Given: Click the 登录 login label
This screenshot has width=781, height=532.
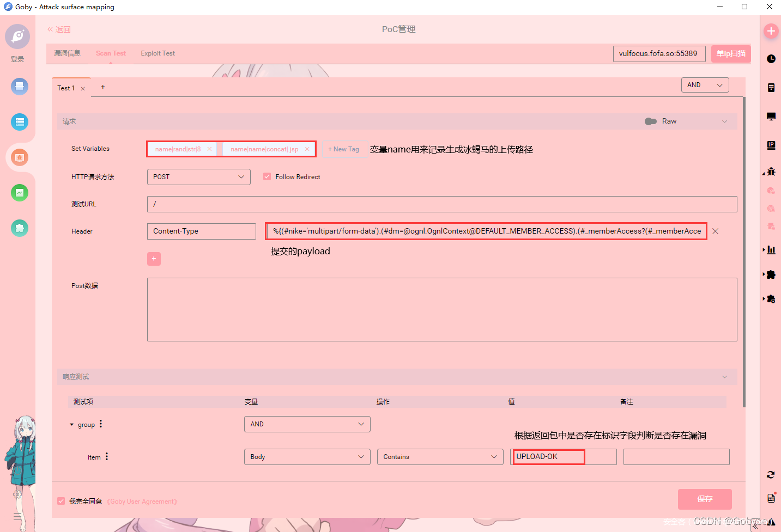Looking at the screenshot, I should [x=17, y=59].
